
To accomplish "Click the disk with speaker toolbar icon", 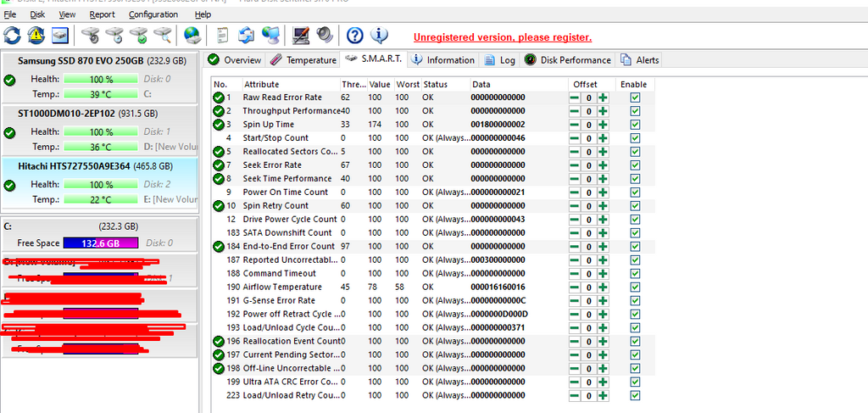I will [x=90, y=36].
